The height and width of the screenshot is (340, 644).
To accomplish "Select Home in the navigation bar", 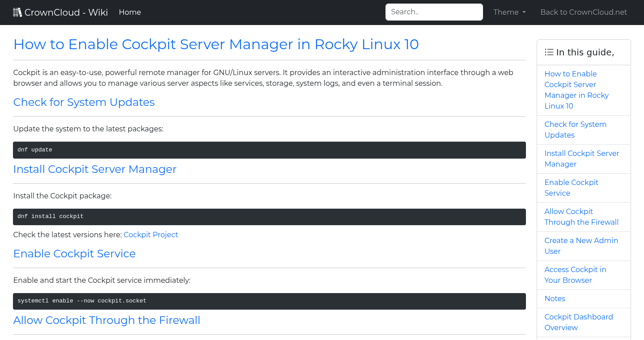I will [x=130, y=12].
